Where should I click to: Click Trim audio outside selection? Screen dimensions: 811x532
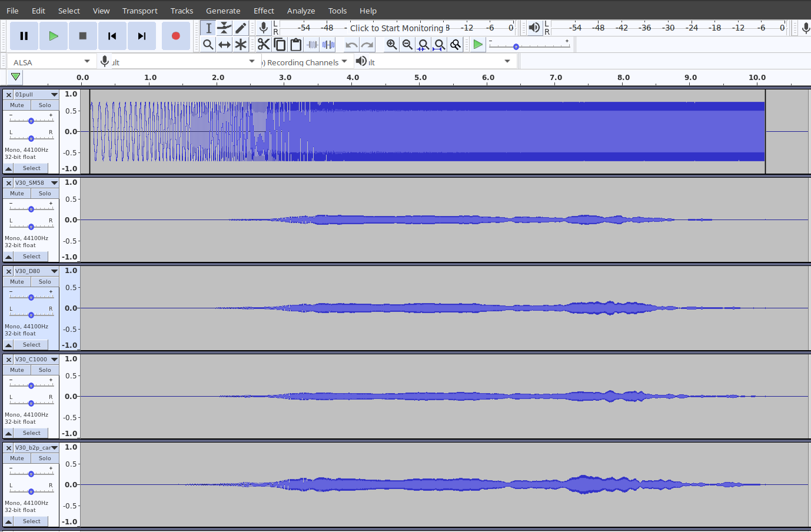pyautogui.click(x=312, y=44)
